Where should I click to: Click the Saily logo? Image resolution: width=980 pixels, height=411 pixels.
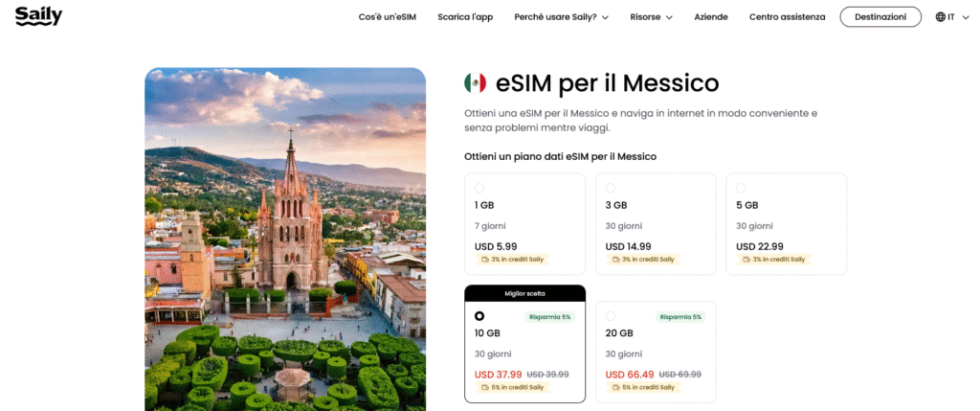(x=38, y=15)
